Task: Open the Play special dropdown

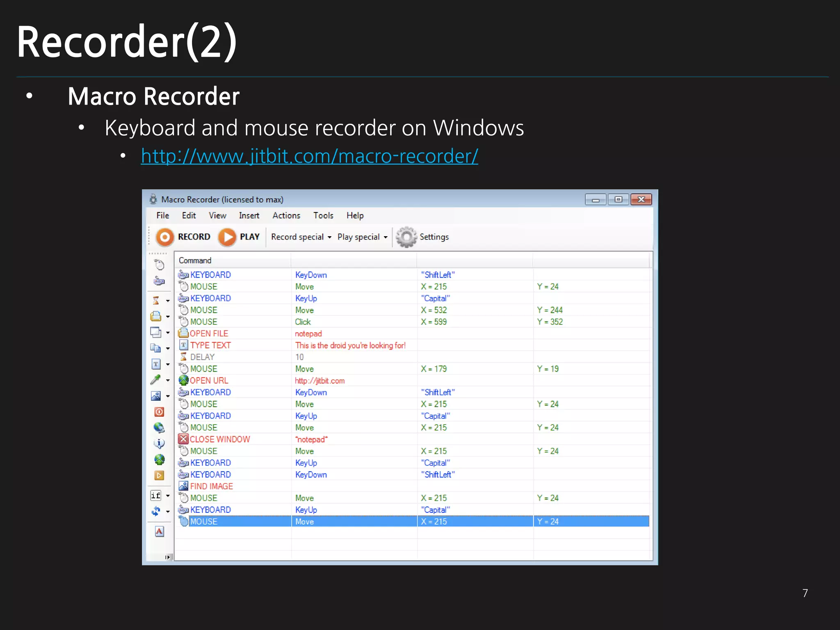Action: [363, 237]
